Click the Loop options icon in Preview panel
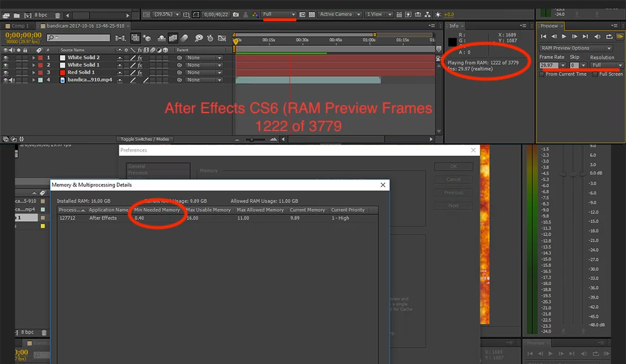Viewport: 626px width, 364px height. click(609, 36)
